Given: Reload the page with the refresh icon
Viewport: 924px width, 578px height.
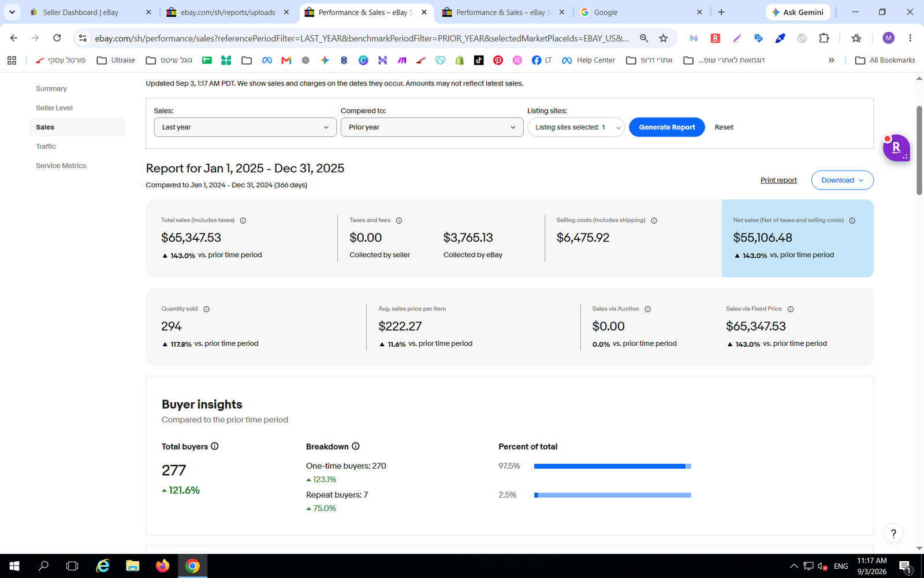Looking at the screenshot, I should [57, 38].
